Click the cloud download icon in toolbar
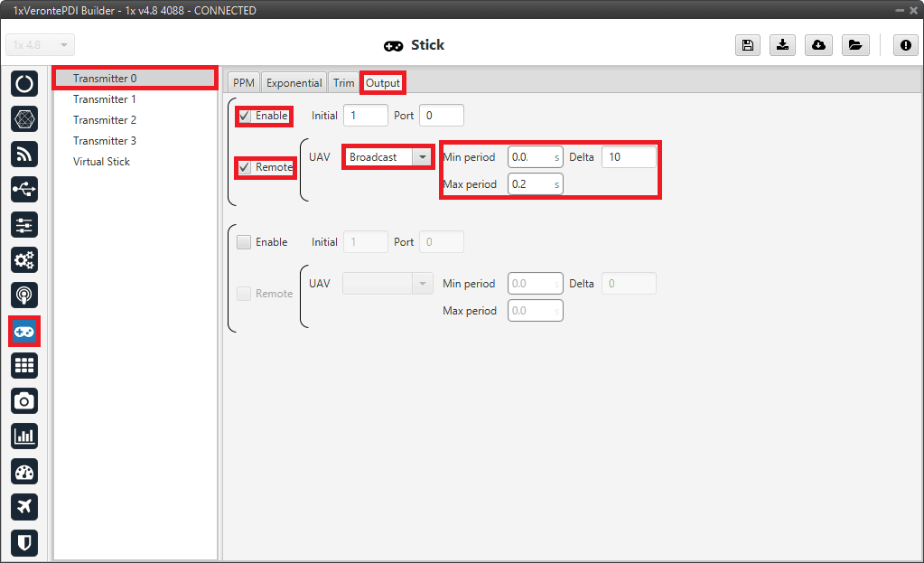The height and width of the screenshot is (563, 924). pos(818,46)
